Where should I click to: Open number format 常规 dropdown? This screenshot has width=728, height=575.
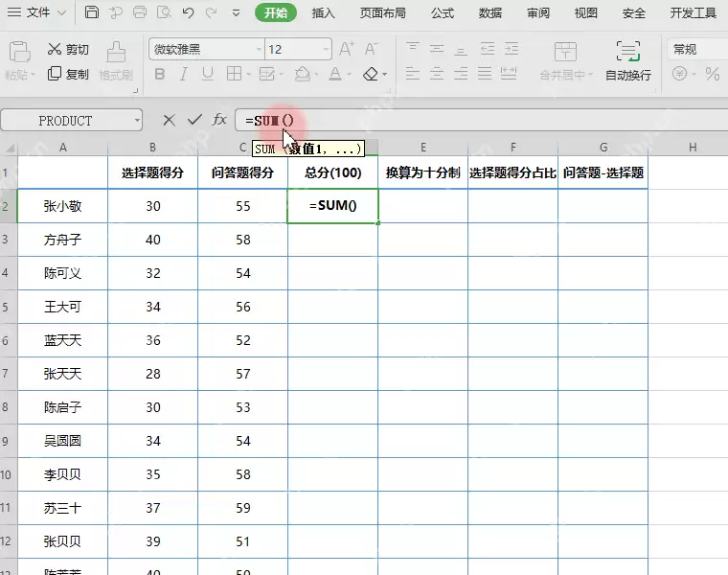(697, 49)
